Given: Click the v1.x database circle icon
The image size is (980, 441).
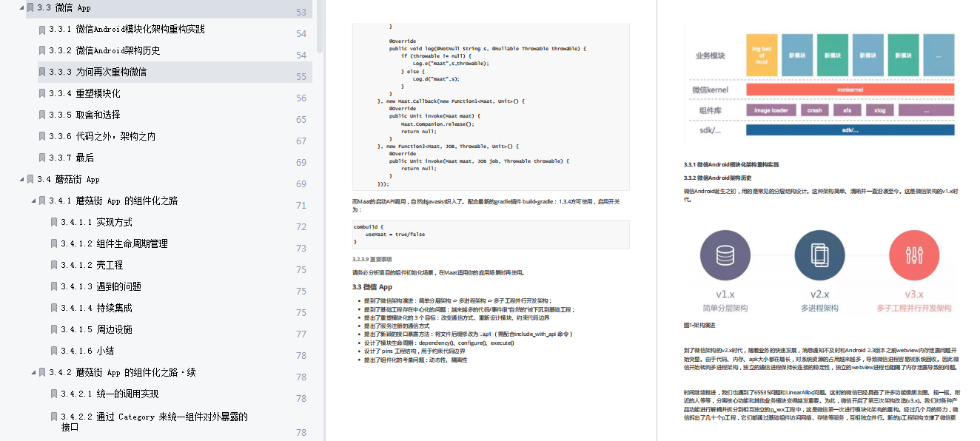Looking at the screenshot, I should pos(725,257).
